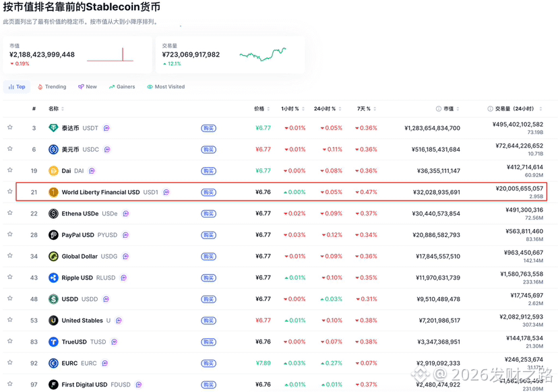Click the First Digital USD logo

click(53, 385)
